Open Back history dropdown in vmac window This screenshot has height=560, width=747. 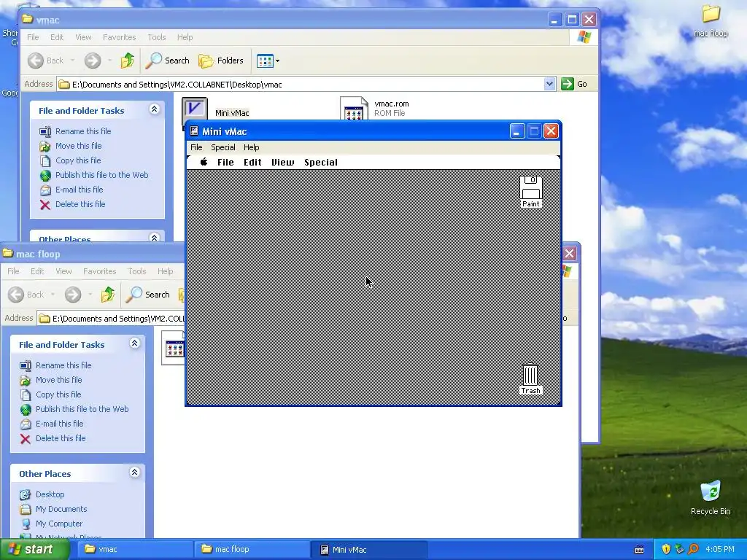pyautogui.click(x=72, y=61)
